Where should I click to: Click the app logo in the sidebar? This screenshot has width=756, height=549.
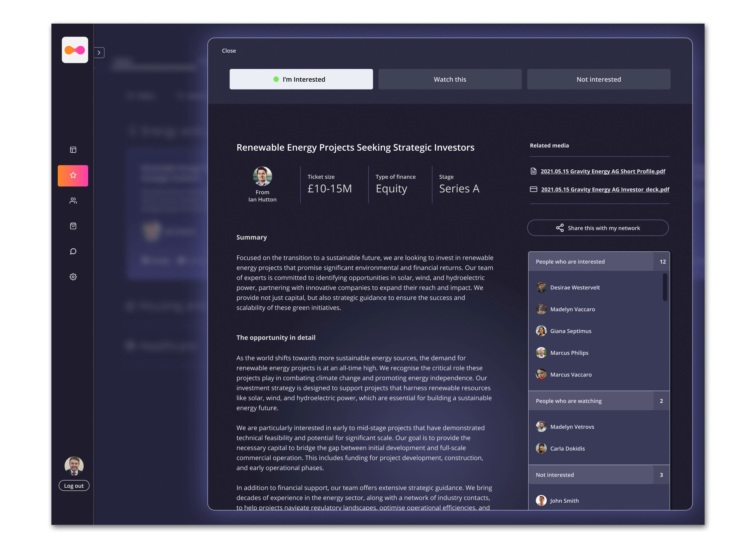click(x=75, y=50)
